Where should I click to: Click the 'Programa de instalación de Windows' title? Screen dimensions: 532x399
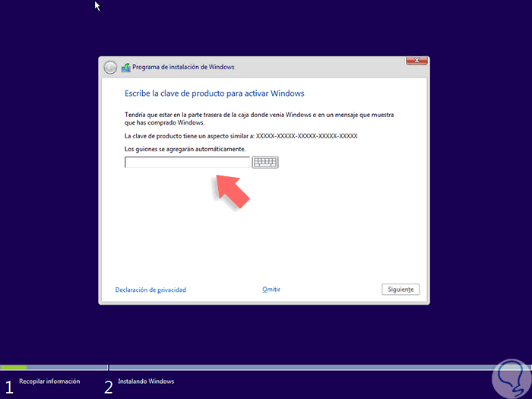click(183, 67)
